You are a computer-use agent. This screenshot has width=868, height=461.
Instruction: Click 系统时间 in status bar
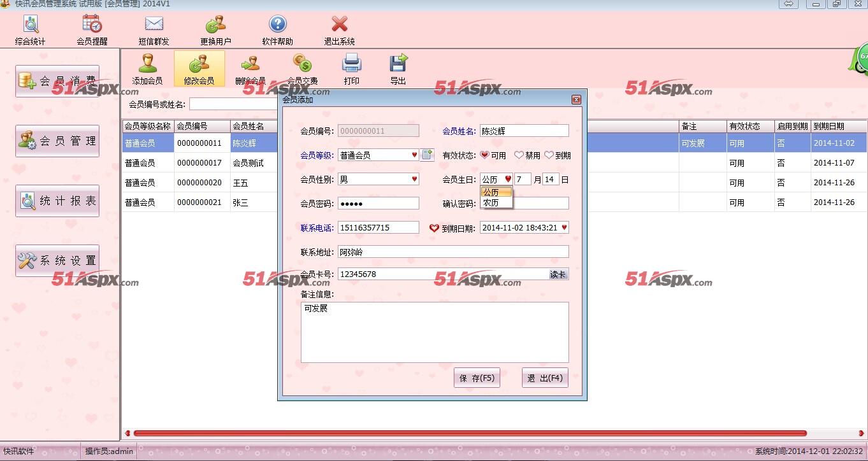pos(809,451)
